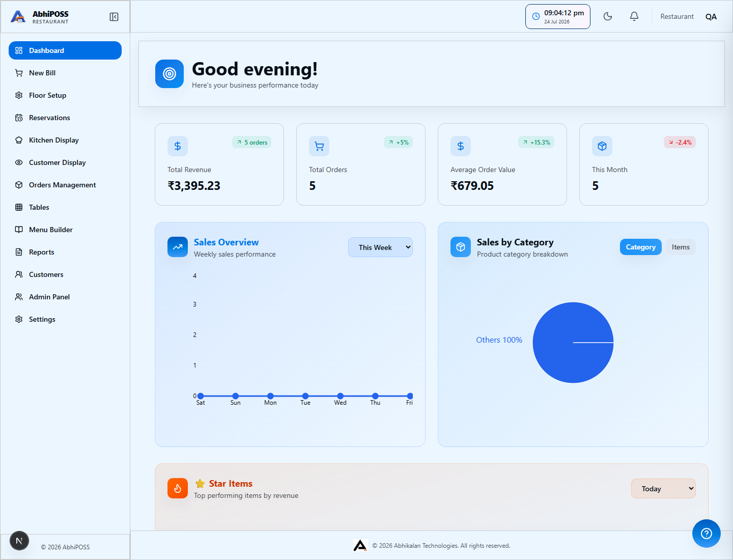Click the Admin Panel users icon

click(x=19, y=297)
